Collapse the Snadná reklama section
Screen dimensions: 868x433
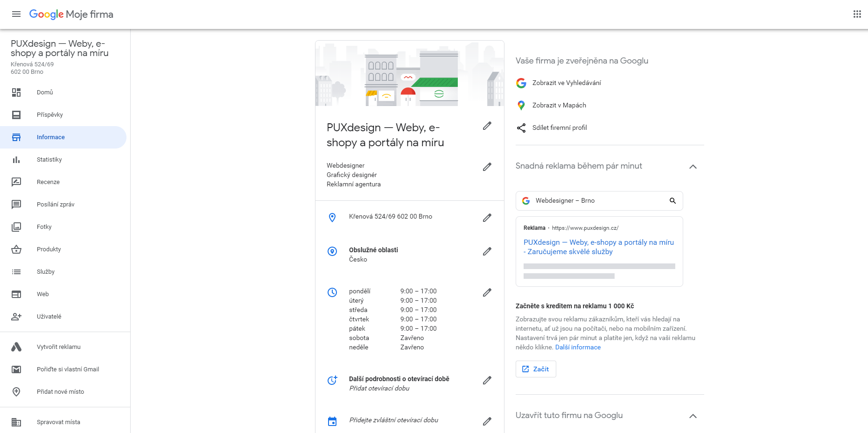[x=693, y=167]
